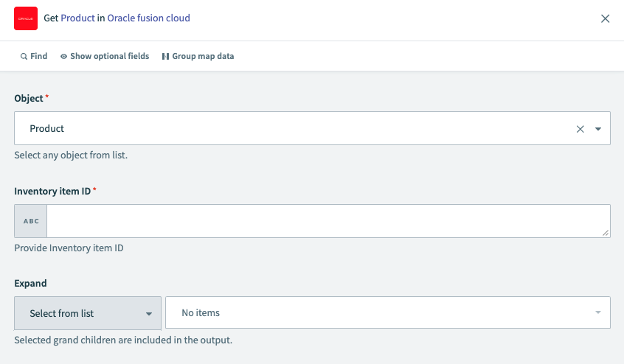Close the Get Product panel

[x=605, y=18]
